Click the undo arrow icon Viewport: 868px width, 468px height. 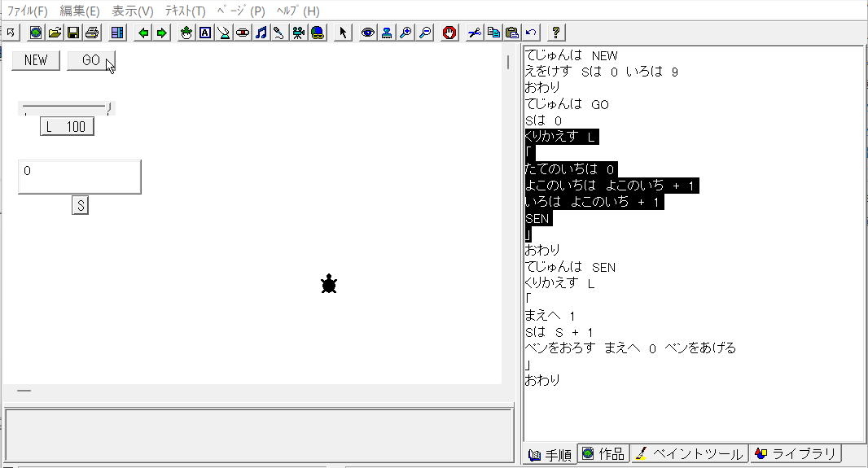point(531,33)
